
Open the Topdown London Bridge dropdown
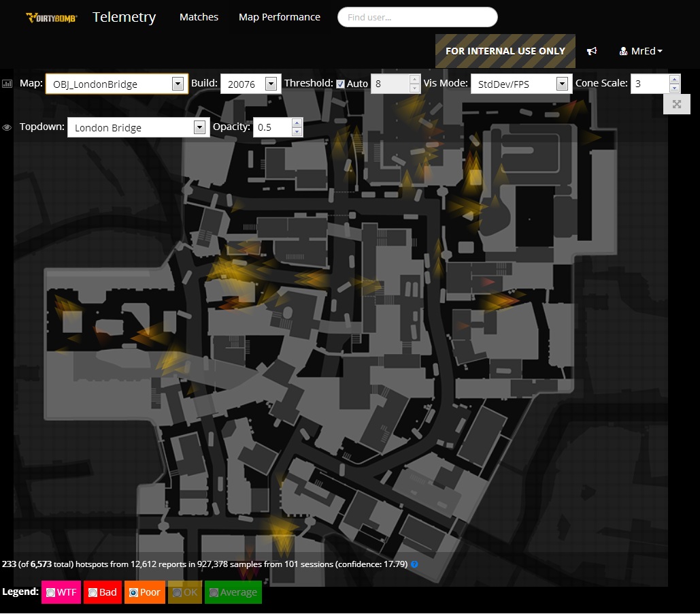pos(138,127)
